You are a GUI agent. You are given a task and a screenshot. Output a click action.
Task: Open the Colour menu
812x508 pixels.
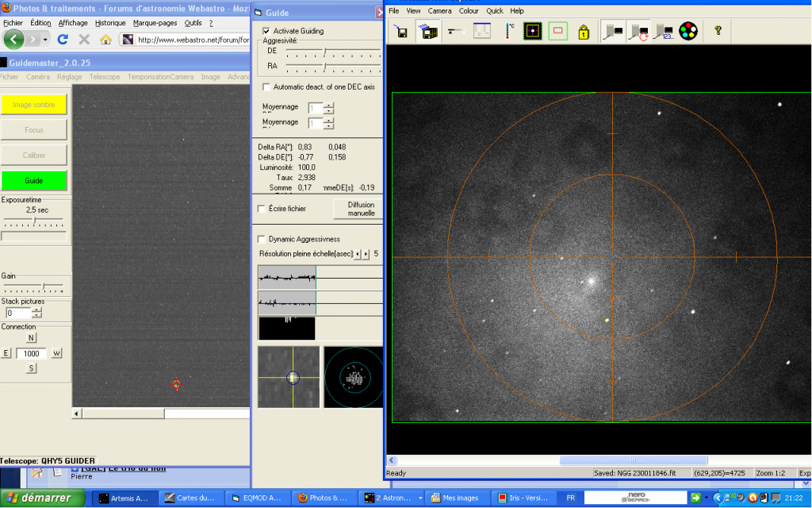pos(469,11)
